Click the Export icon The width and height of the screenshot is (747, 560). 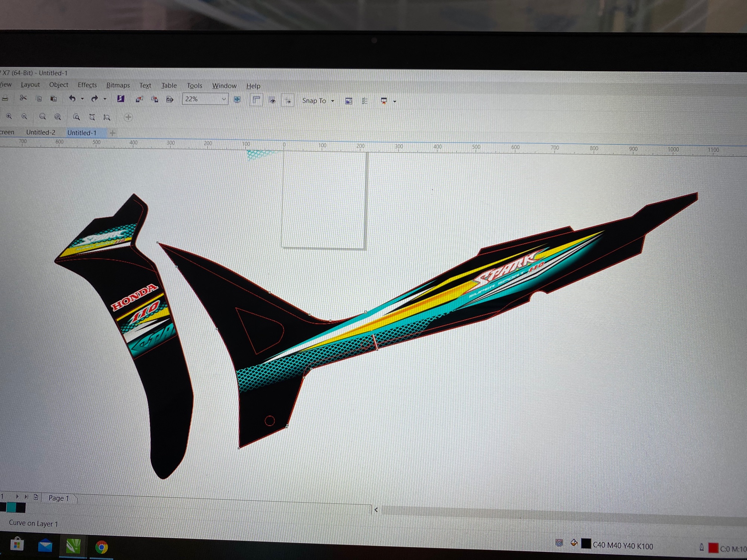[155, 99]
